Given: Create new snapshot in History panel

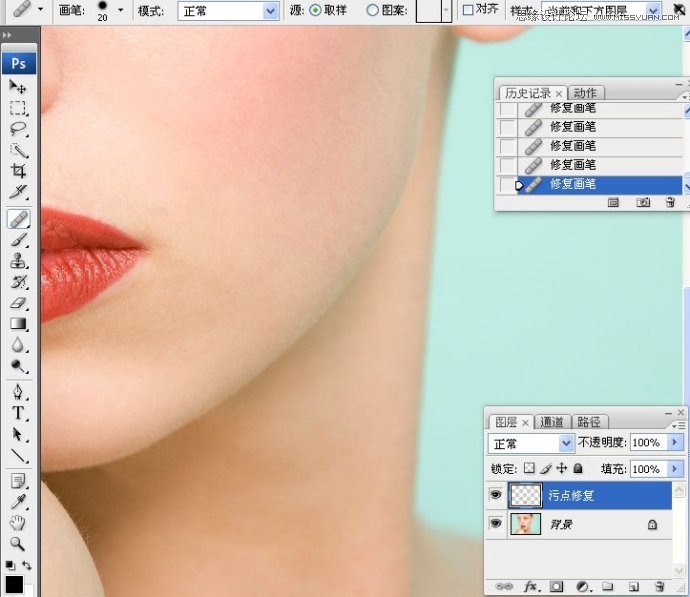Looking at the screenshot, I should pyautogui.click(x=642, y=202).
